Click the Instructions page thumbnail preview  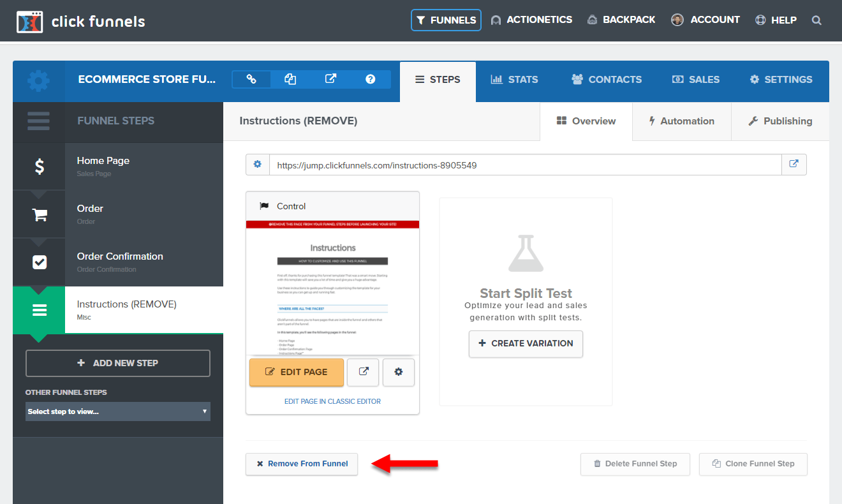332,288
